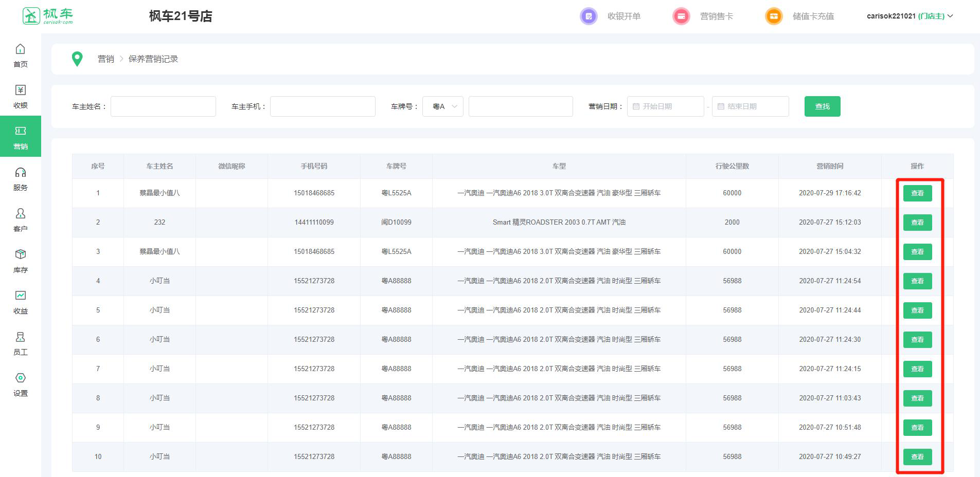Click 查看 for row 2 (232)

click(917, 223)
